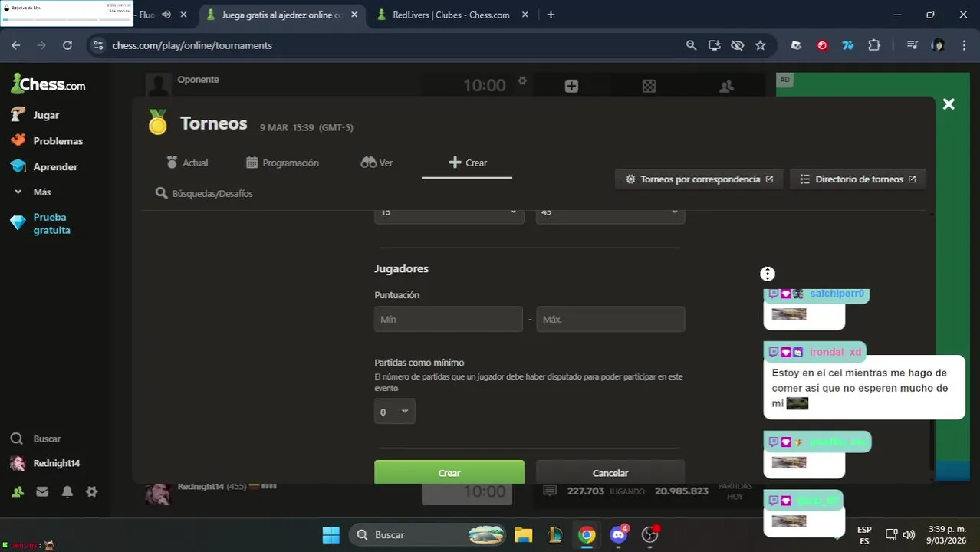Open Torneos por correspondencia link
This screenshot has width=980, height=552.
[x=699, y=179]
